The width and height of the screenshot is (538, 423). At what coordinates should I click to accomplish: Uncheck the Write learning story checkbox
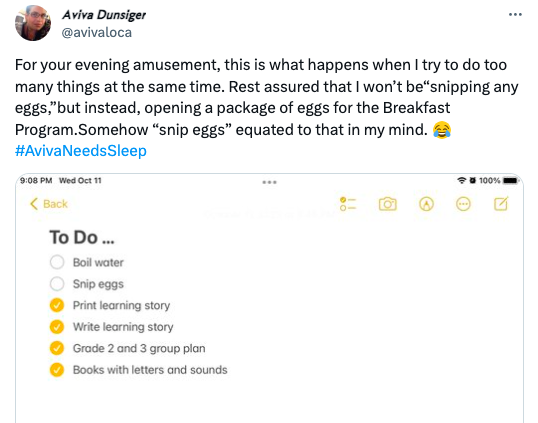point(57,327)
